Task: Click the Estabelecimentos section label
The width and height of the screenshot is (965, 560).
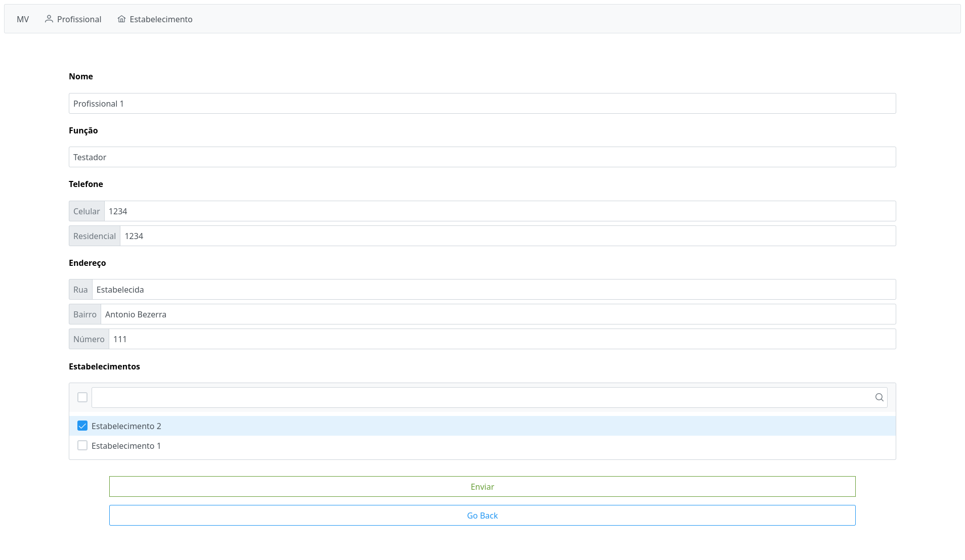Action: pyautogui.click(x=105, y=366)
